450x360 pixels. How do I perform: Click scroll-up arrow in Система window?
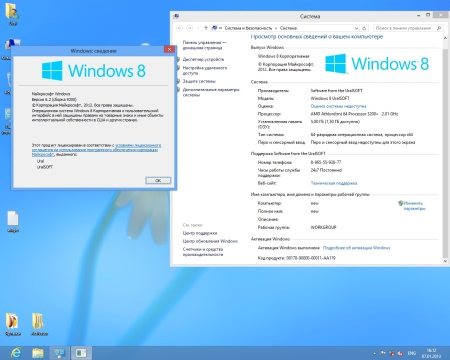tap(445, 38)
